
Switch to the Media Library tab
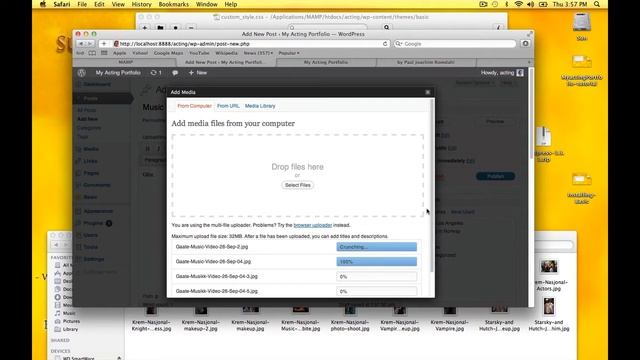(x=260, y=106)
